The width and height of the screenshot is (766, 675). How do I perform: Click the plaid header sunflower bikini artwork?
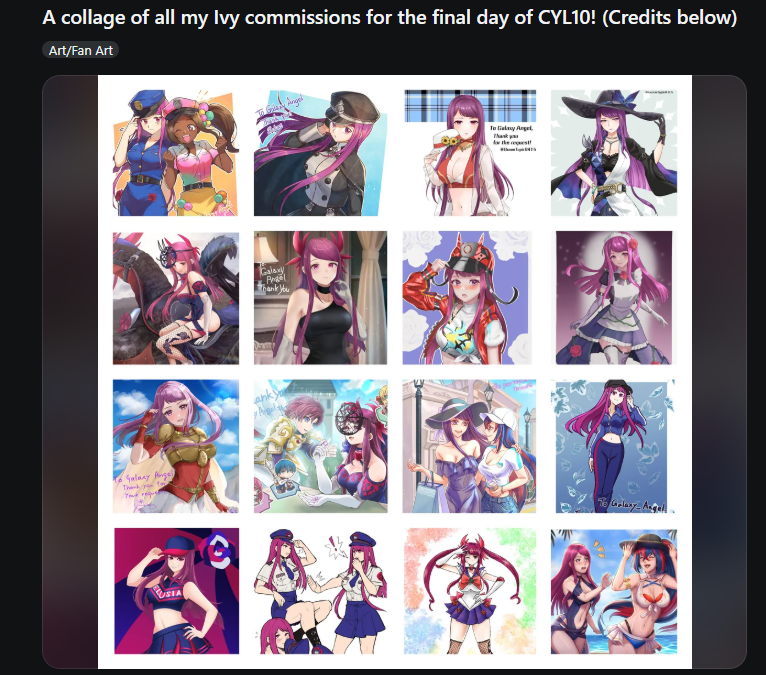tap(470, 152)
